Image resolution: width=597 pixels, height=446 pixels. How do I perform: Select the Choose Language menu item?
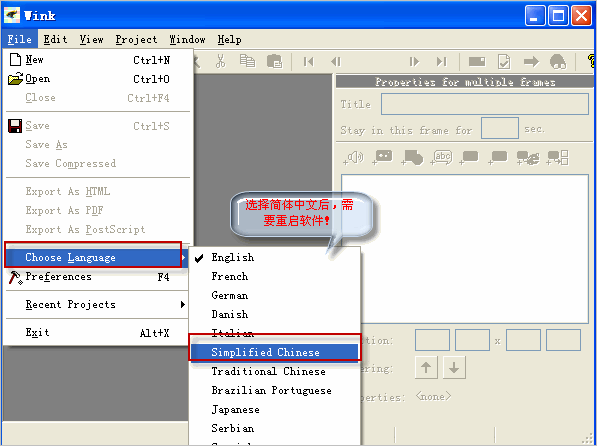[x=97, y=257]
